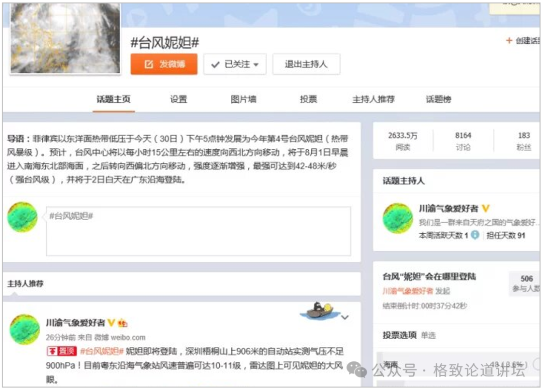Click the member badge icon after V in post
The width and height of the screenshot is (543, 392).
pyautogui.click(x=123, y=324)
